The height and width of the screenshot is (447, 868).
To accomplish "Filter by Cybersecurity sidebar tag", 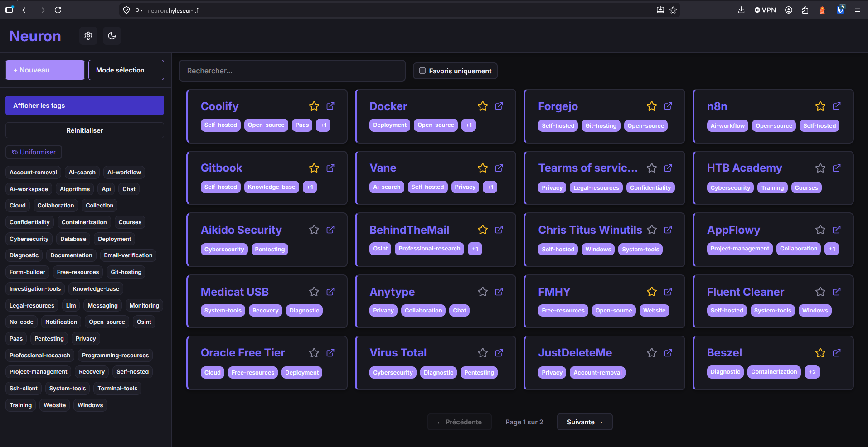I will (29, 239).
